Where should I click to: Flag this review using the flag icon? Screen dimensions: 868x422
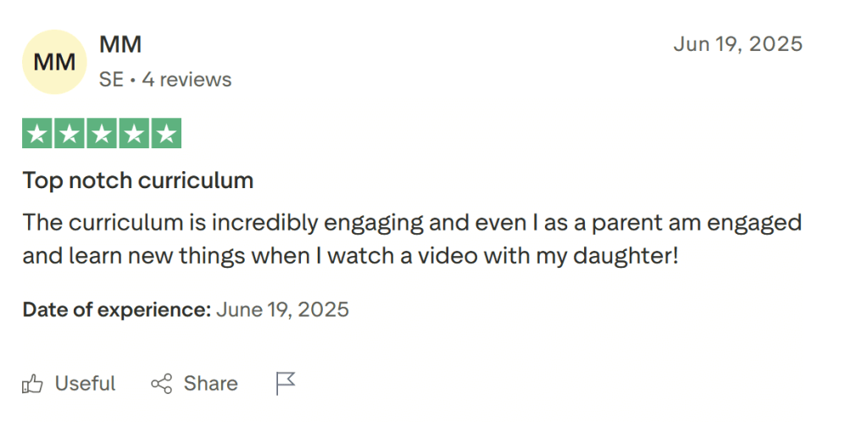[286, 384]
